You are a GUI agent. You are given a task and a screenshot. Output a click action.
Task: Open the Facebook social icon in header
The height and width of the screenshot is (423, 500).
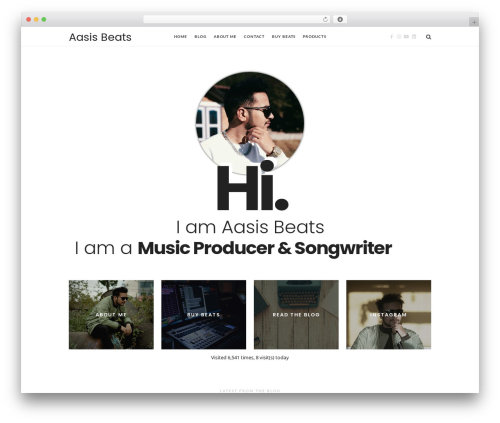pos(391,37)
